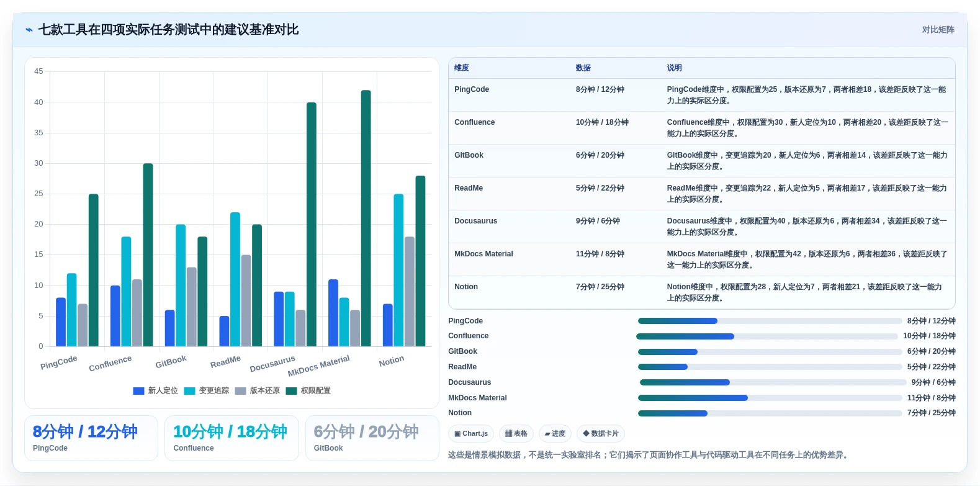Image resolution: width=980 pixels, height=486 pixels.
Task: Click the 进度 tag chip
Action: coord(555,434)
